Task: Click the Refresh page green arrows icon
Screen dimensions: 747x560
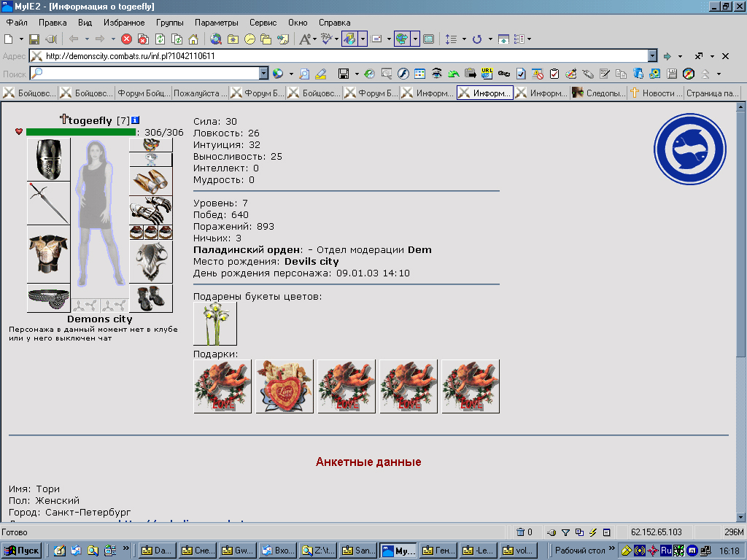Action: pos(160,39)
